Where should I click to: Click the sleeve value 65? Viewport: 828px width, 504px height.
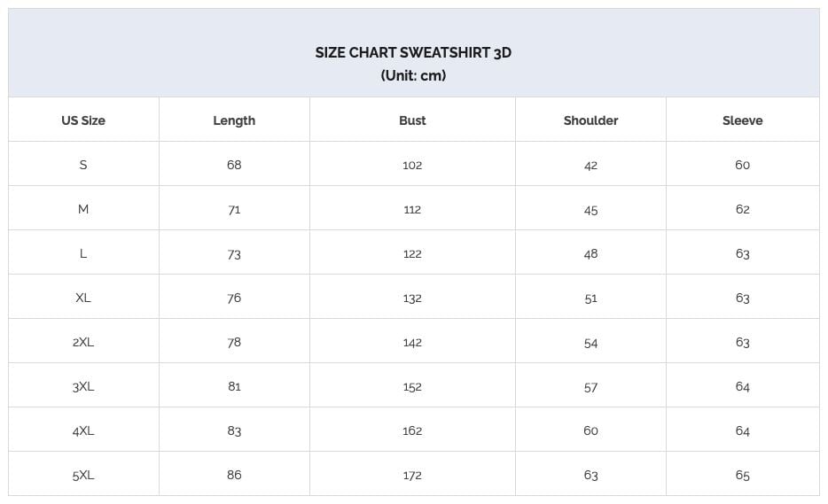pos(743,475)
